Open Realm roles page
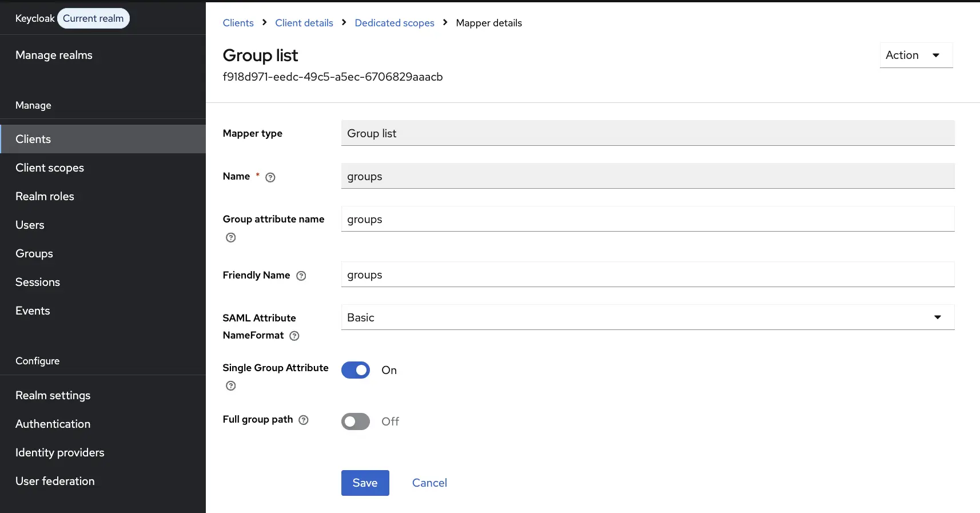This screenshot has width=980, height=513. [103, 196]
